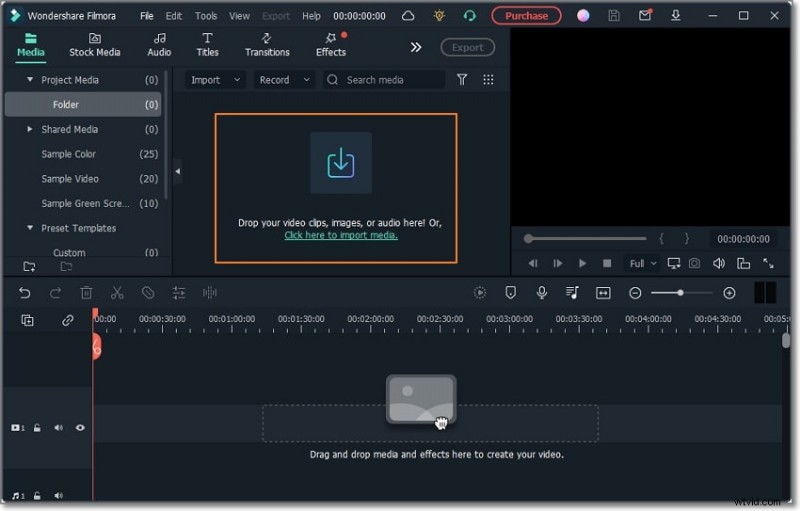800x511 pixels.
Task: Add a new folder icon
Action: pos(30,266)
